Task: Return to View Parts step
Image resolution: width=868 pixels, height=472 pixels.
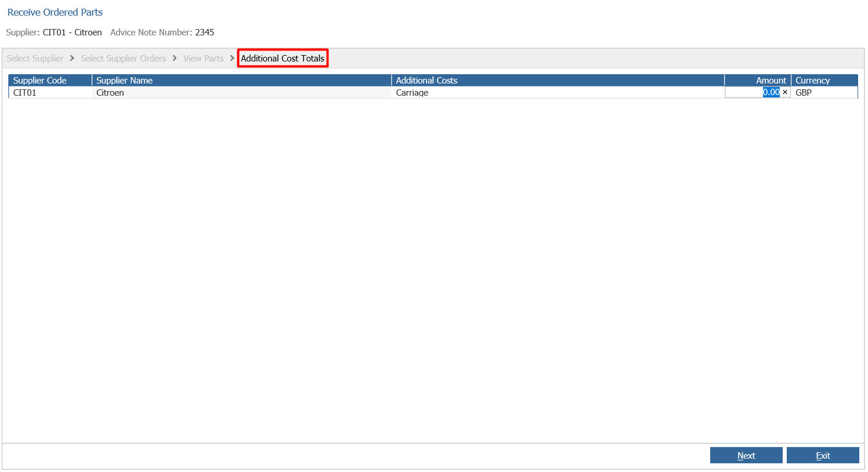Action: [203, 59]
